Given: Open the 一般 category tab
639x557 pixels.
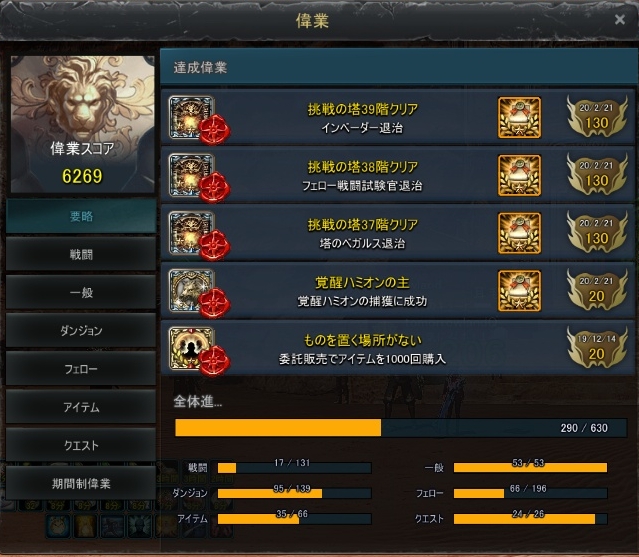Looking at the screenshot, I should click(81, 293).
